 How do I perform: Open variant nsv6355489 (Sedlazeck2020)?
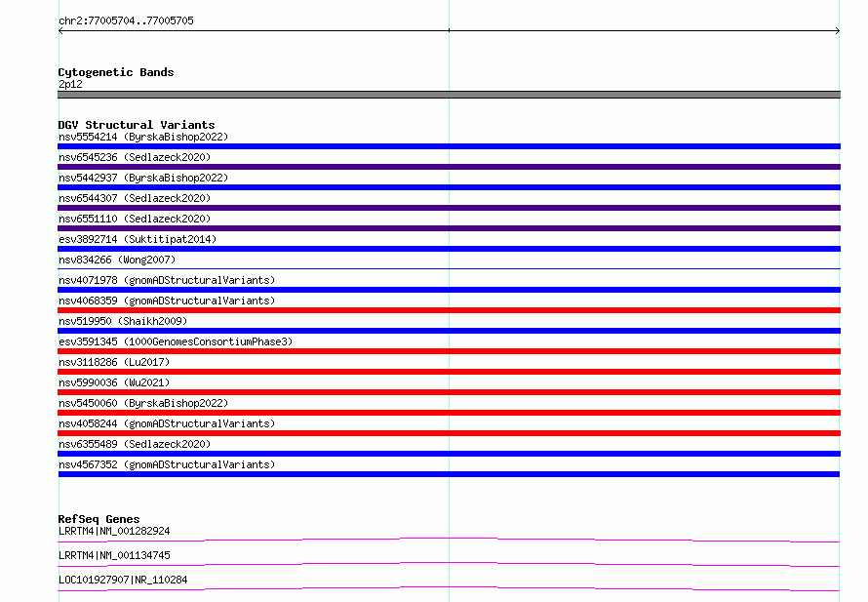135,444
